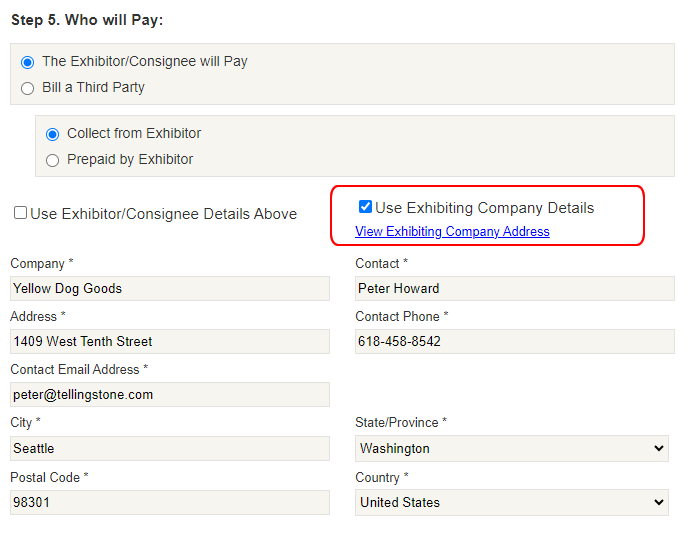Click the 'Country *' field label
693x535 pixels.
click(x=381, y=478)
